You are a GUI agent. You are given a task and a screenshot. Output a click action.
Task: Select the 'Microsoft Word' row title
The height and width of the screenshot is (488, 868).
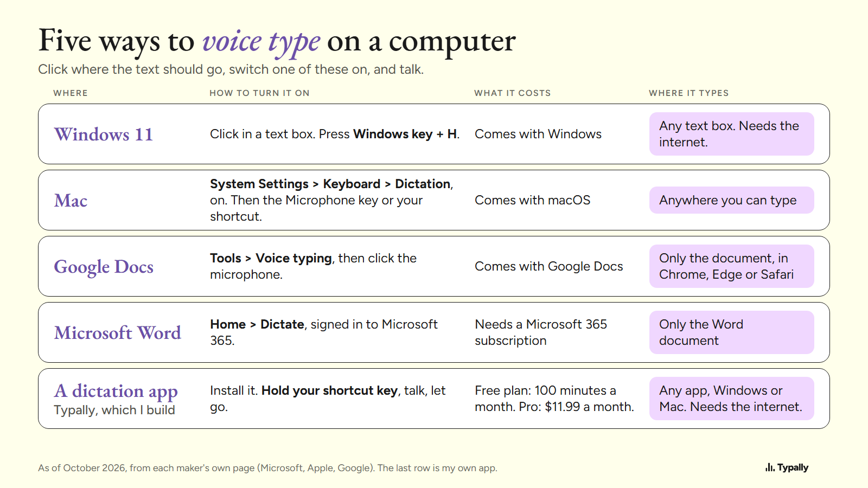click(118, 333)
